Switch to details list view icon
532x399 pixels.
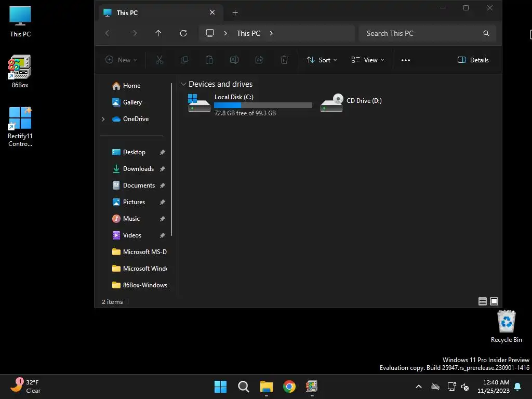[483, 301]
